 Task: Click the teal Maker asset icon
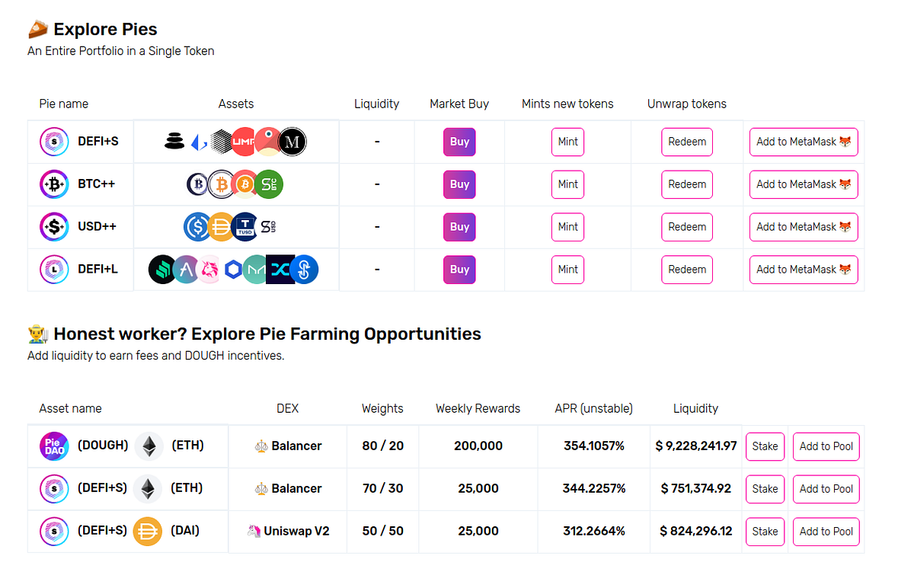pyautogui.click(x=257, y=270)
